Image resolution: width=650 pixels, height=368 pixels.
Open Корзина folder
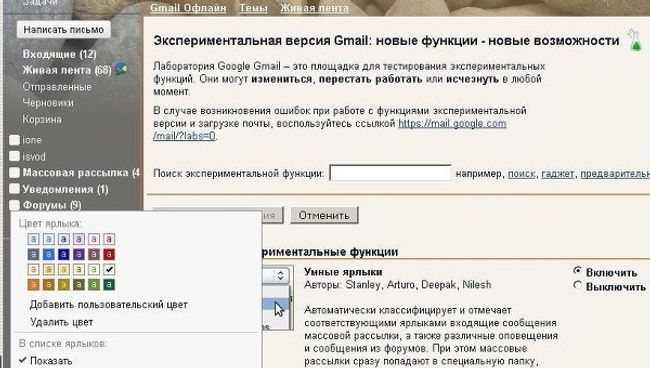[42, 119]
